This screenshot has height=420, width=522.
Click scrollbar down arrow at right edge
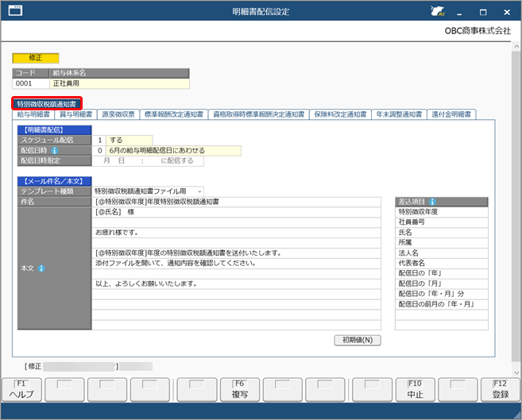point(516,373)
